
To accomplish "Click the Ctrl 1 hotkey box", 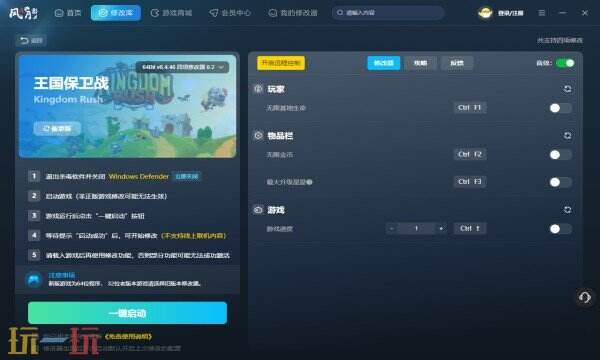I will point(470,228).
